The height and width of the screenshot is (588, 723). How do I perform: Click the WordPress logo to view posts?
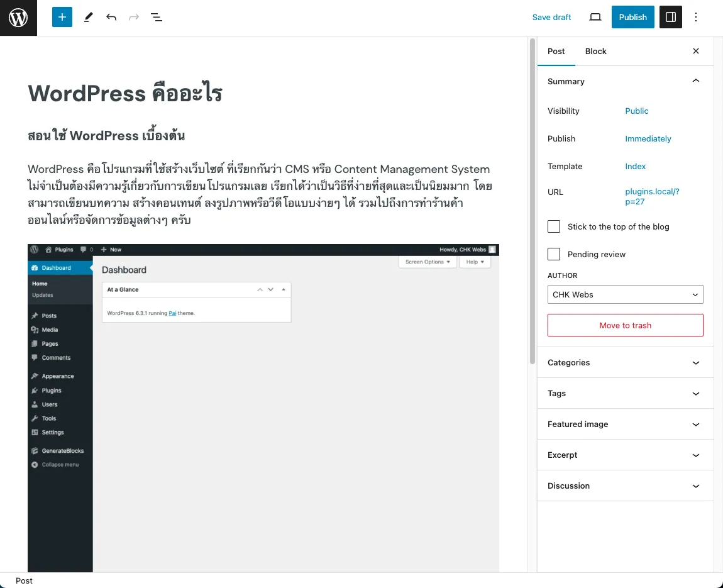point(18,18)
